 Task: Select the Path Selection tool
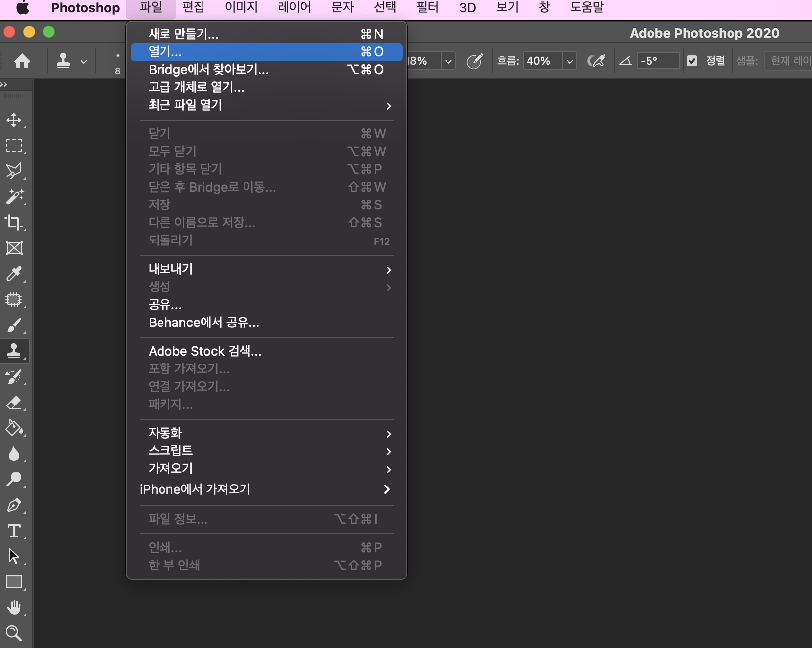point(14,556)
